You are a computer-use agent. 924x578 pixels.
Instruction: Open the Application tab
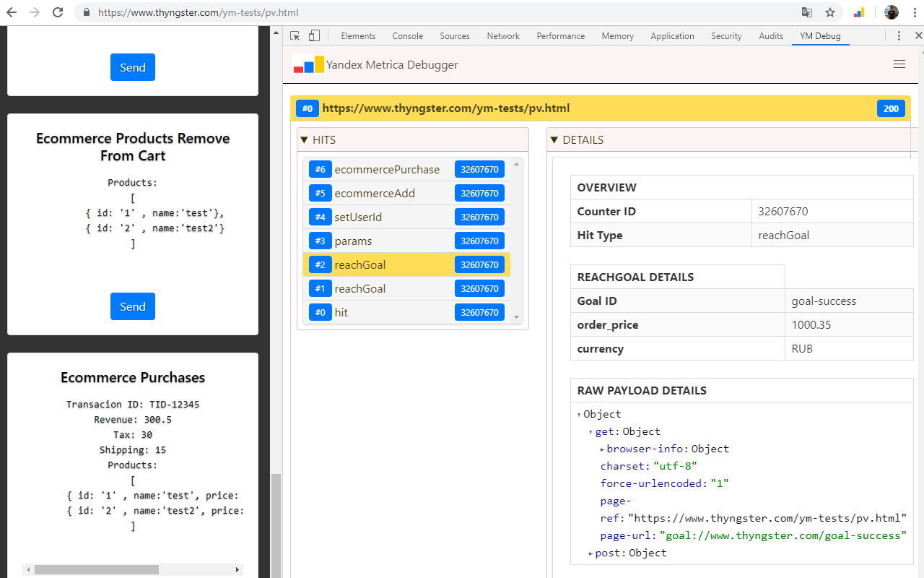pyautogui.click(x=672, y=35)
